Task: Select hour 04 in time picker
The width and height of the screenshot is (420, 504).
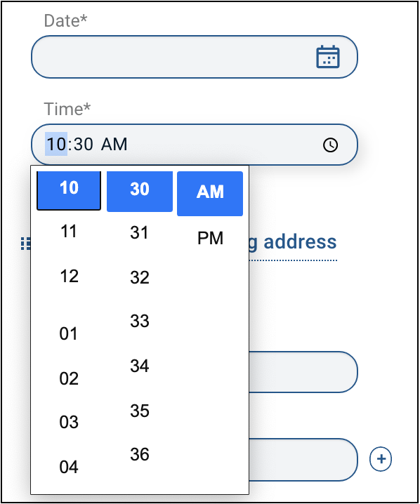Action: pos(69,467)
